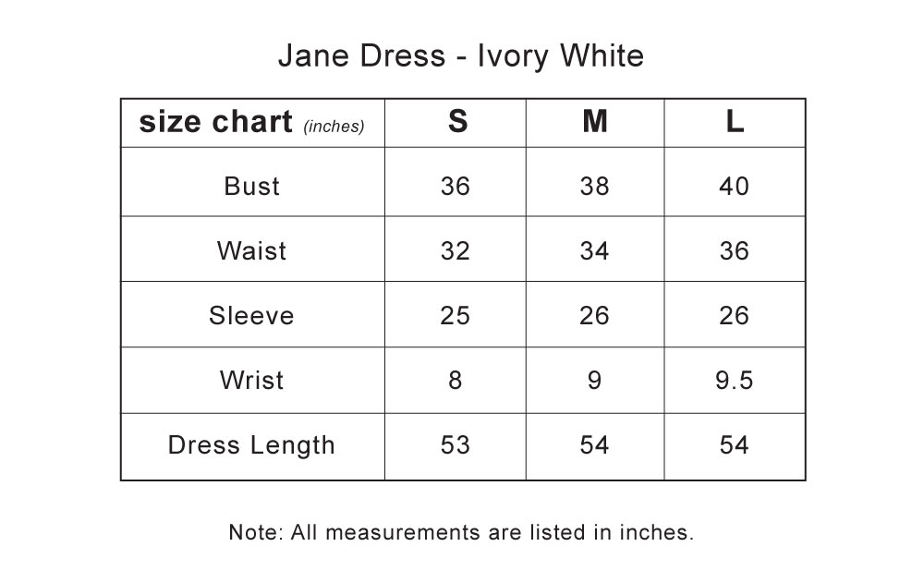Select the Wrist row label
The image size is (924, 571).
(x=251, y=380)
